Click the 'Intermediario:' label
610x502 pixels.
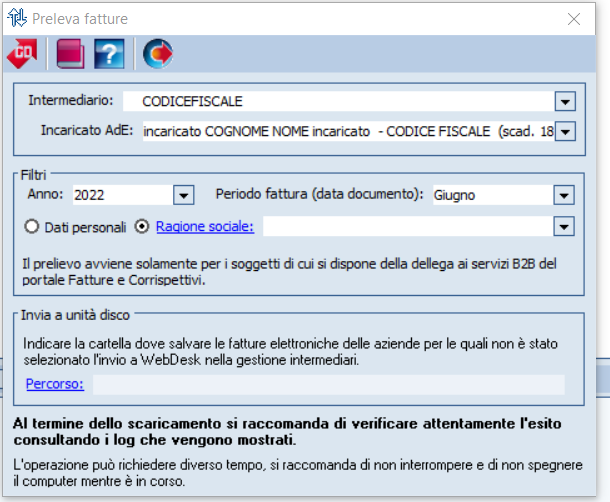pyautogui.click(x=71, y=100)
